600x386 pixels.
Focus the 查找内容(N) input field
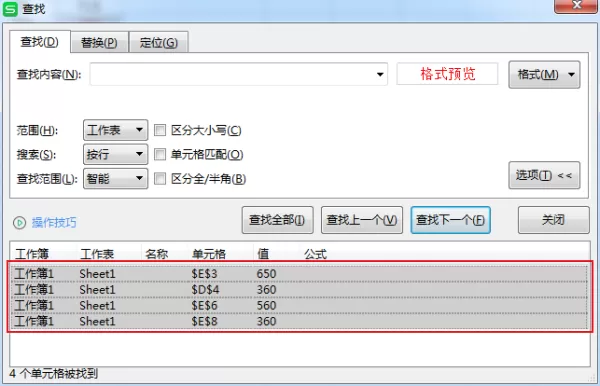239,74
